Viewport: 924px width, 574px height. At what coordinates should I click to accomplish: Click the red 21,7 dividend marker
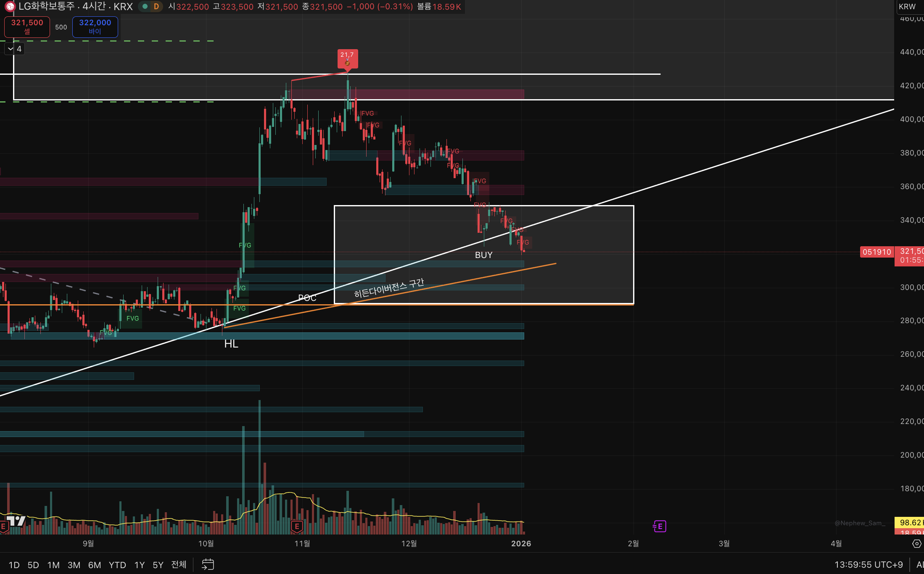coord(348,58)
